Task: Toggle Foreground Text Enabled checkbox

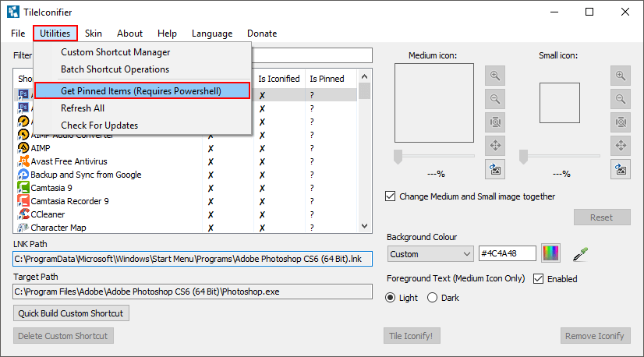Action: [538, 278]
